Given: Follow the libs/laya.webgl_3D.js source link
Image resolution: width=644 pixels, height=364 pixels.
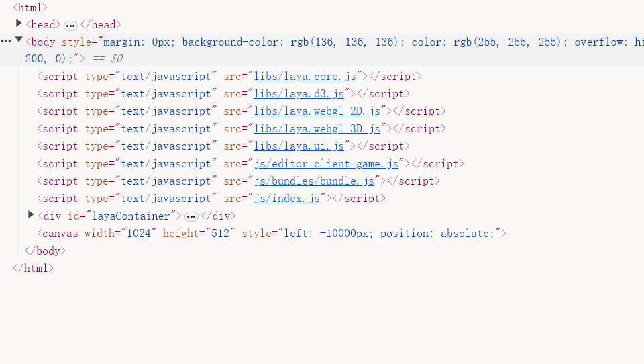Looking at the screenshot, I should tap(317, 129).
